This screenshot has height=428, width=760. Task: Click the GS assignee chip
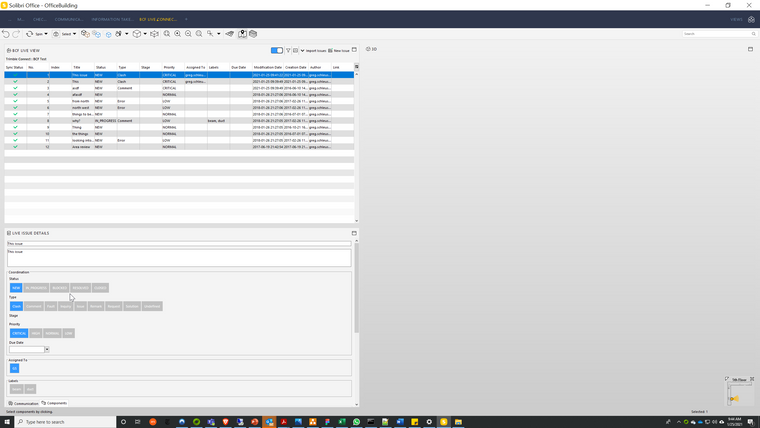pyautogui.click(x=15, y=368)
